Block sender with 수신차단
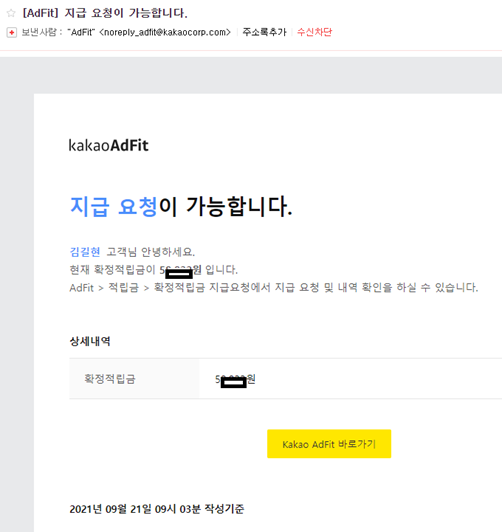502x532 pixels. (314, 32)
